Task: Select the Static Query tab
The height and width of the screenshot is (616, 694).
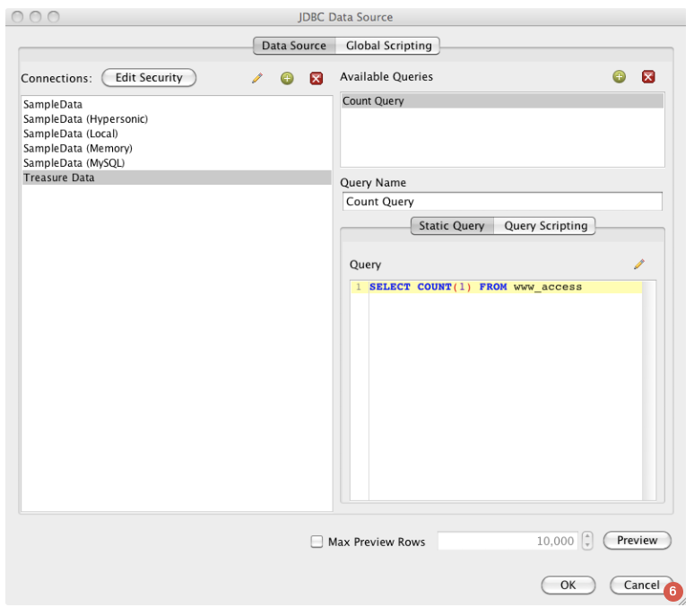Action: tap(451, 226)
